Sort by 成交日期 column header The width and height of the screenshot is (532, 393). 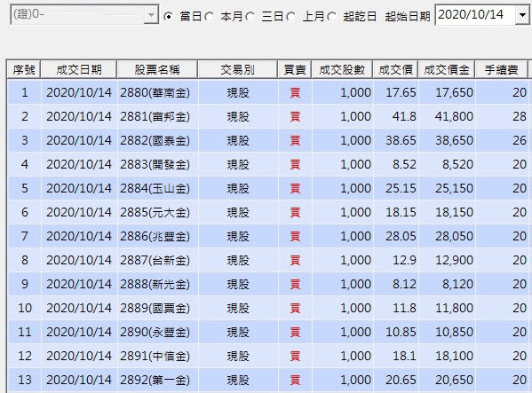point(79,70)
